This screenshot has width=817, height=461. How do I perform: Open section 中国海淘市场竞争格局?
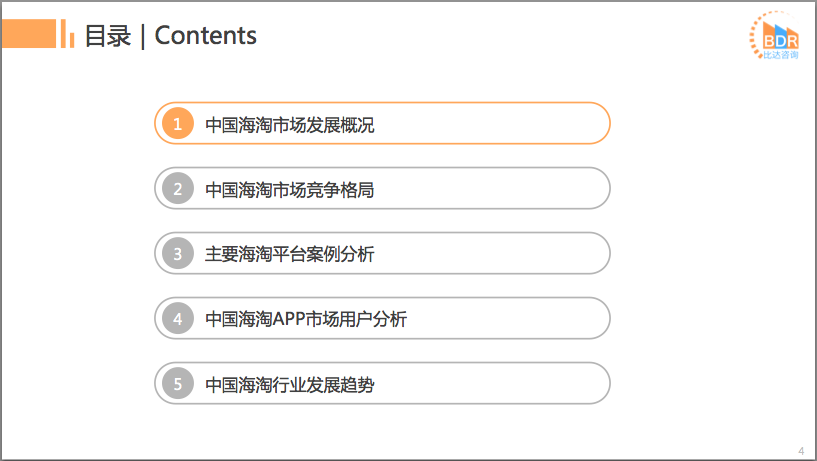(x=289, y=189)
